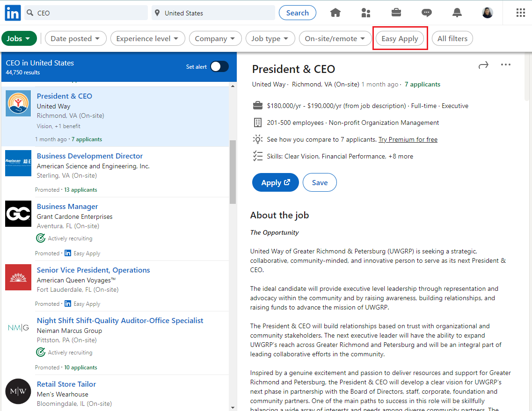
Task: Select the Jobs briefcase icon
Action: pyautogui.click(x=396, y=13)
